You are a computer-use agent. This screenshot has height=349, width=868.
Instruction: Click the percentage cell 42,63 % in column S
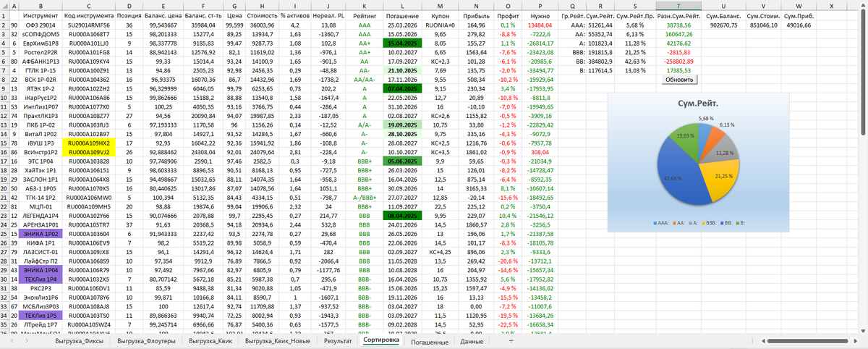(634, 62)
